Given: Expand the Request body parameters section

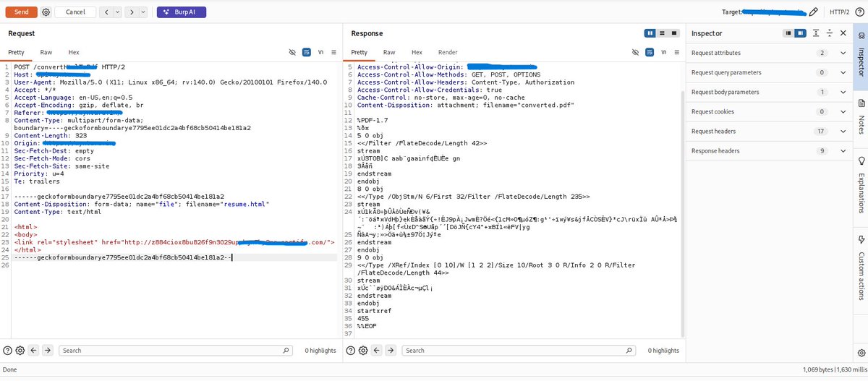Looking at the screenshot, I should 768,92.
